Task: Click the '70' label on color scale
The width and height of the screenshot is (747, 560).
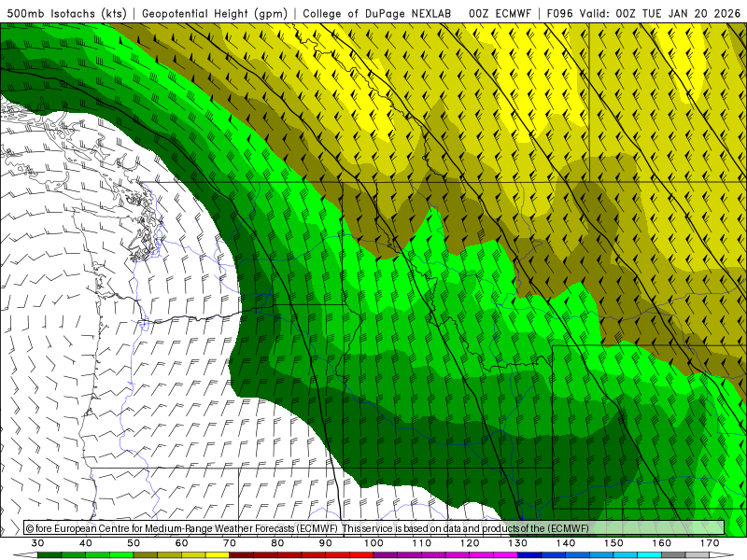Action: coord(230,543)
